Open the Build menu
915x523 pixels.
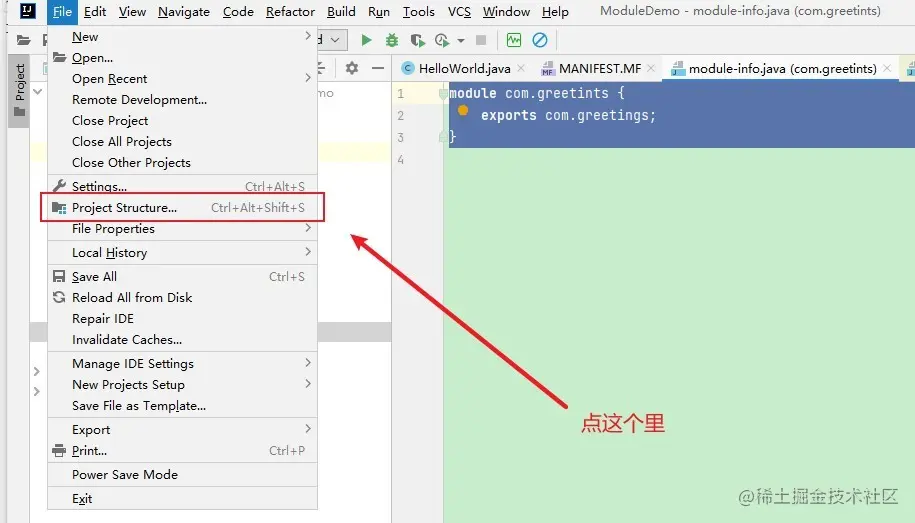click(x=341, y=12)
